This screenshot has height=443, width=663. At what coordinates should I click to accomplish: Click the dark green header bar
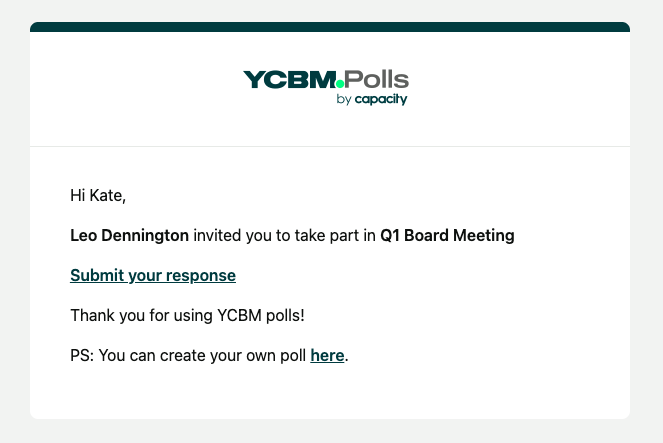click(330, 27)
